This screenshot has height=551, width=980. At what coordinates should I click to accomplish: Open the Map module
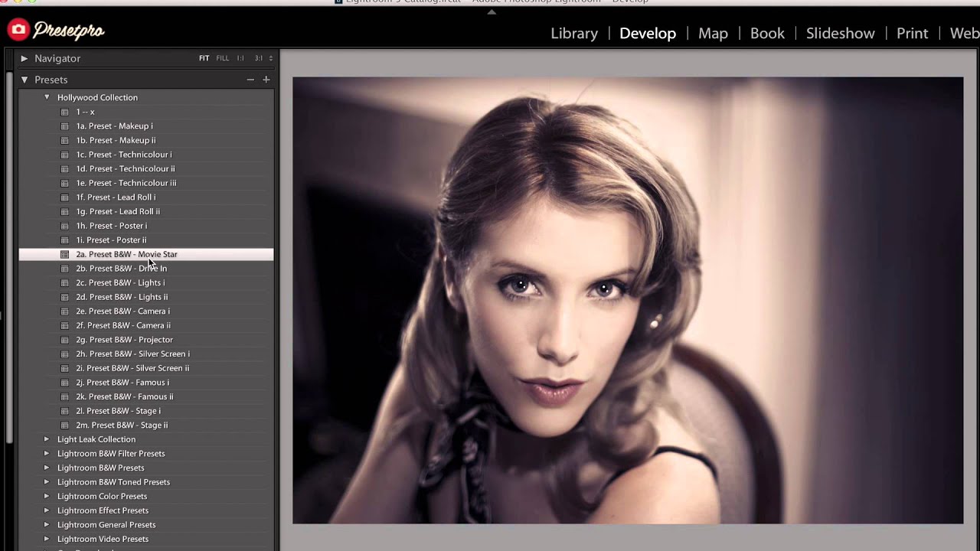[713, 34]
